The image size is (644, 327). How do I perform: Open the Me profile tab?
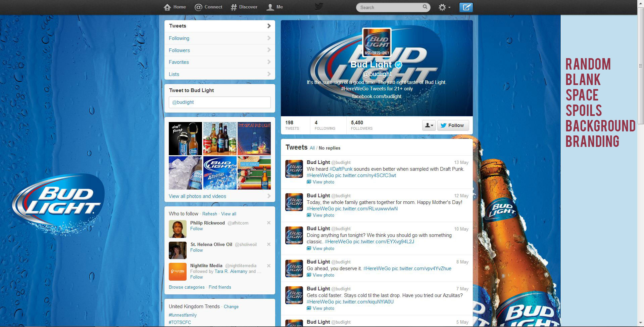(x=275, y=7)
